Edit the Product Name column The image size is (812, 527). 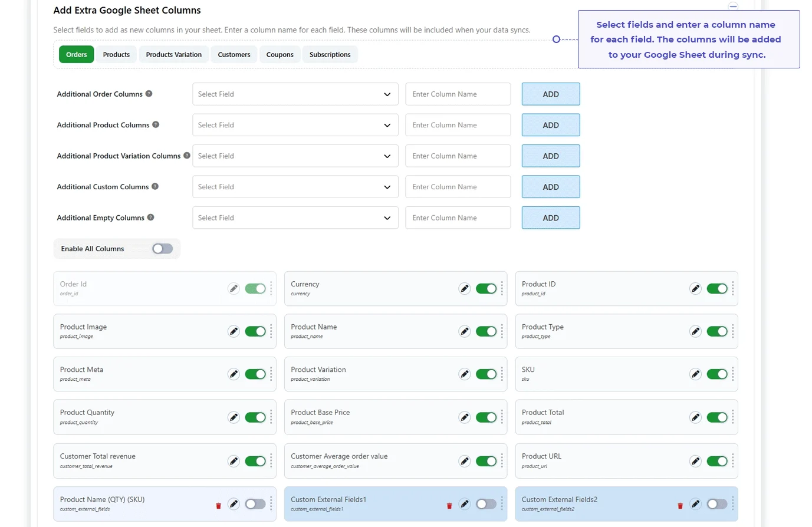(x=465, y=331)
